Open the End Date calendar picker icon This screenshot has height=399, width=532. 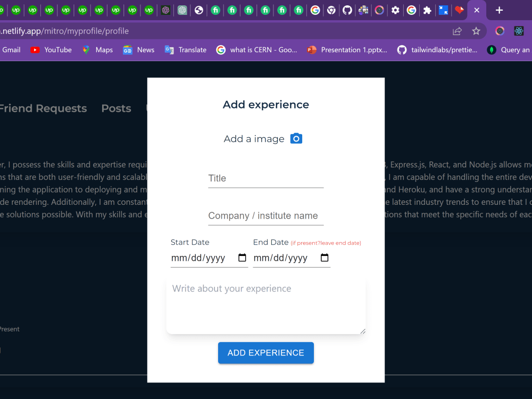(325, 257)
